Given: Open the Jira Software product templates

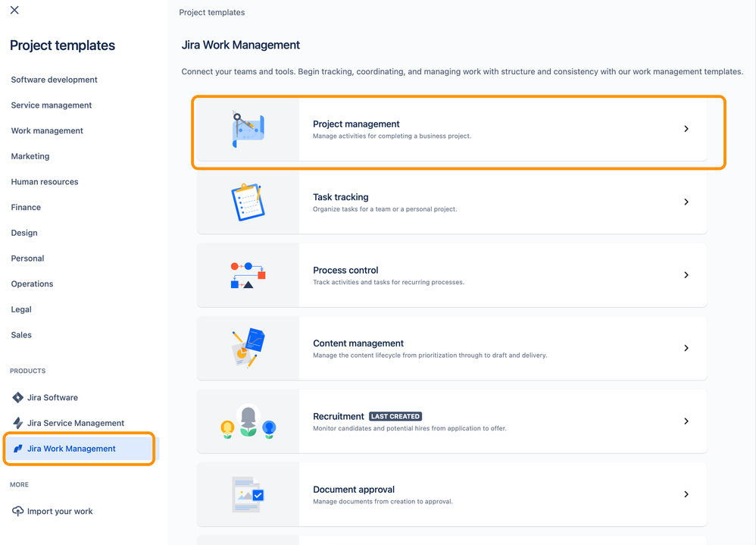Looking at the screenshot, I should point(52,397).
